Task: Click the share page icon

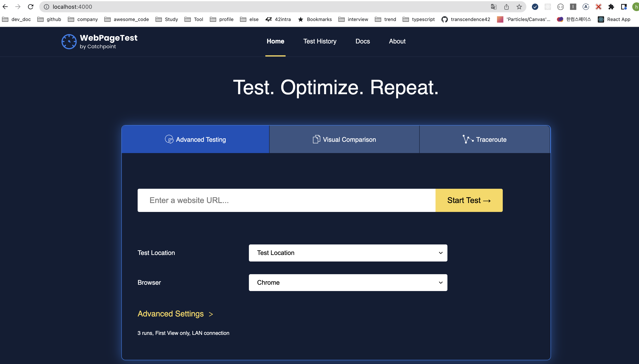Action: 507,7
